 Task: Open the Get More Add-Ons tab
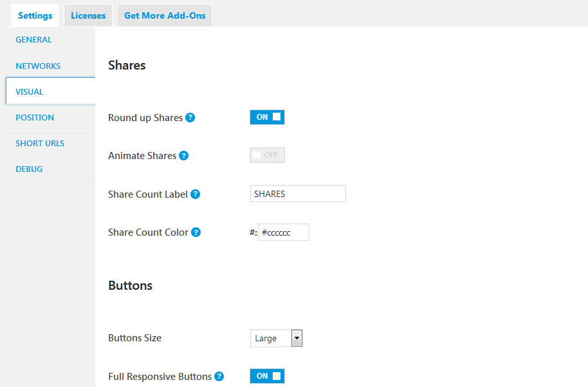pos(165,15)
